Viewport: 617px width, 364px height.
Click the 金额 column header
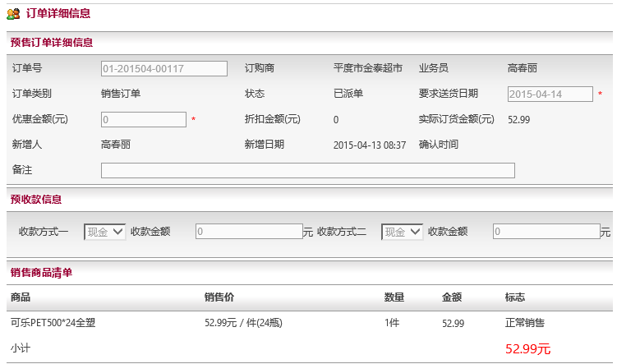point(452,297)
